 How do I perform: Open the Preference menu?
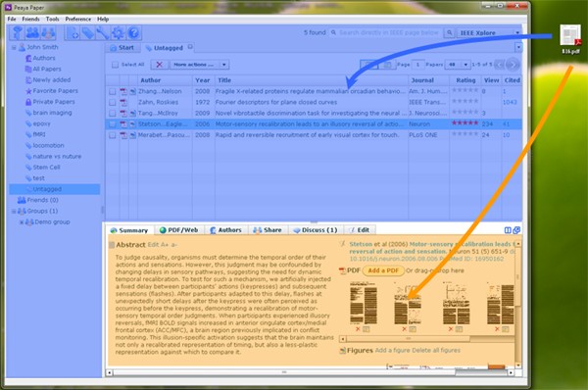point(78,19)
